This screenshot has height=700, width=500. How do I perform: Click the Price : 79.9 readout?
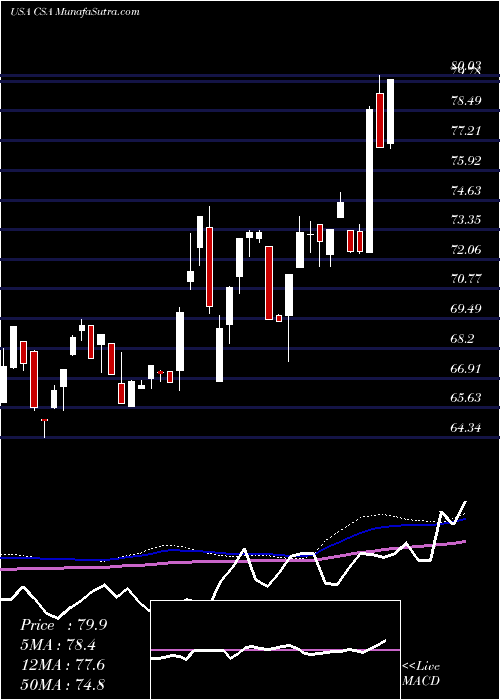pyautogui.click(x=63, y=625)
